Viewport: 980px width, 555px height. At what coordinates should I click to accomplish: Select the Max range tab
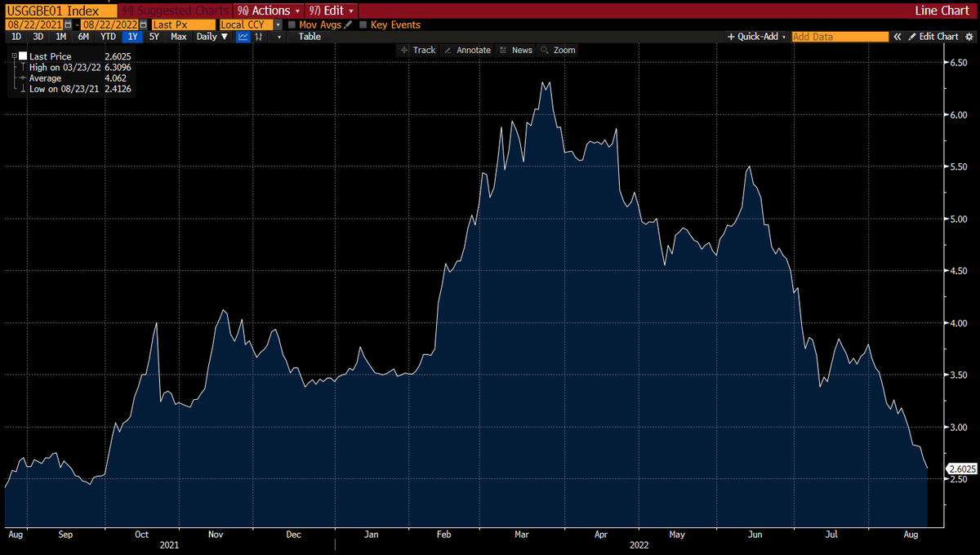point(179,37)
